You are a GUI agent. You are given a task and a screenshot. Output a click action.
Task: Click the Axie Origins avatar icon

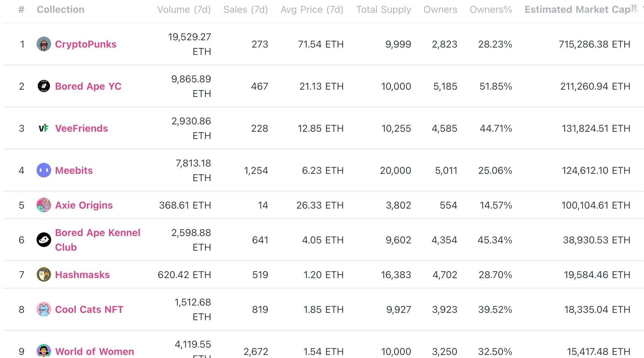44,205
